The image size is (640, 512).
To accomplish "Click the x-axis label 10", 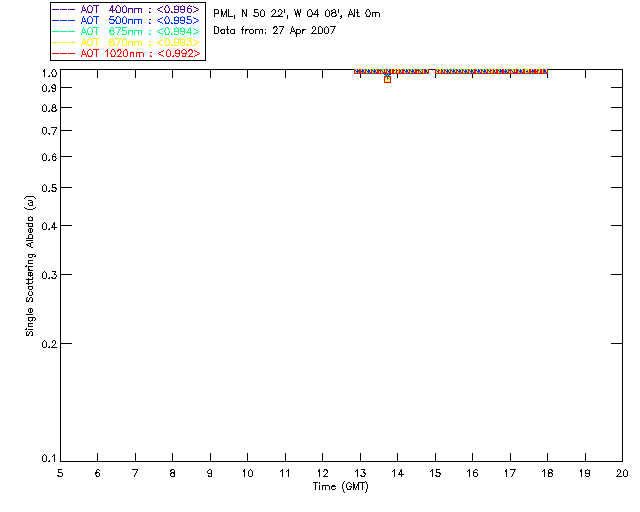I will 247,473.
